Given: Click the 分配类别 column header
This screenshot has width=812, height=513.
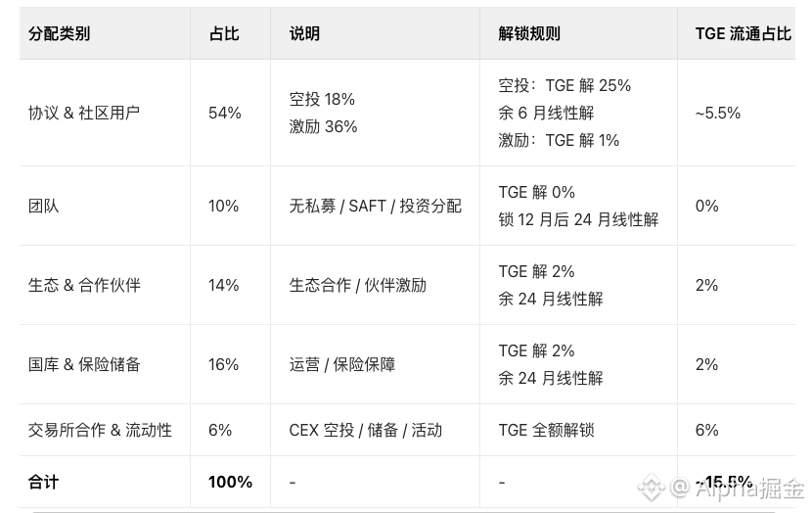Looking at the screenshot, I should click(x=59, y=33).
